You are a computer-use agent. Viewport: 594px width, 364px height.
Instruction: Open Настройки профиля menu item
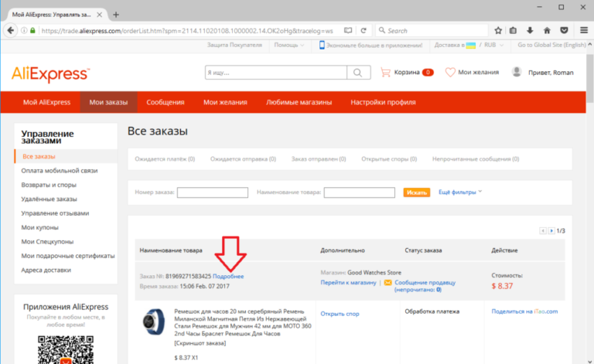[383, 102]
